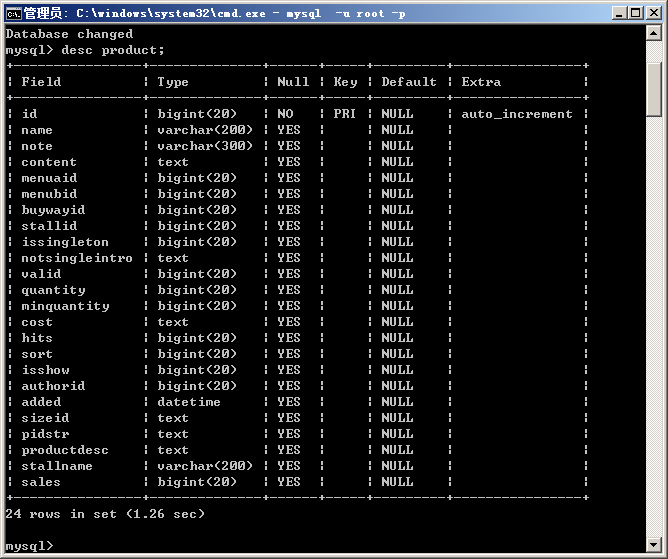The height and width of the screenshot is (559, 668).
Task: Click the 'id' field name
Action: click(29, 114)
